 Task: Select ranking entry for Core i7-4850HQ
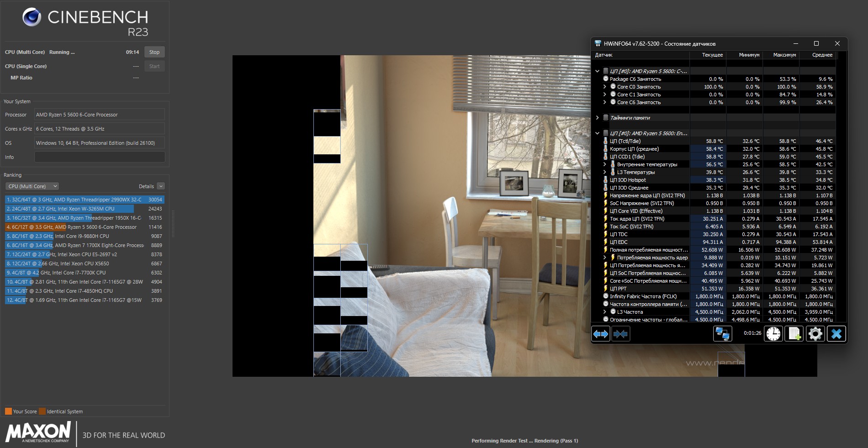click(85, 291)
